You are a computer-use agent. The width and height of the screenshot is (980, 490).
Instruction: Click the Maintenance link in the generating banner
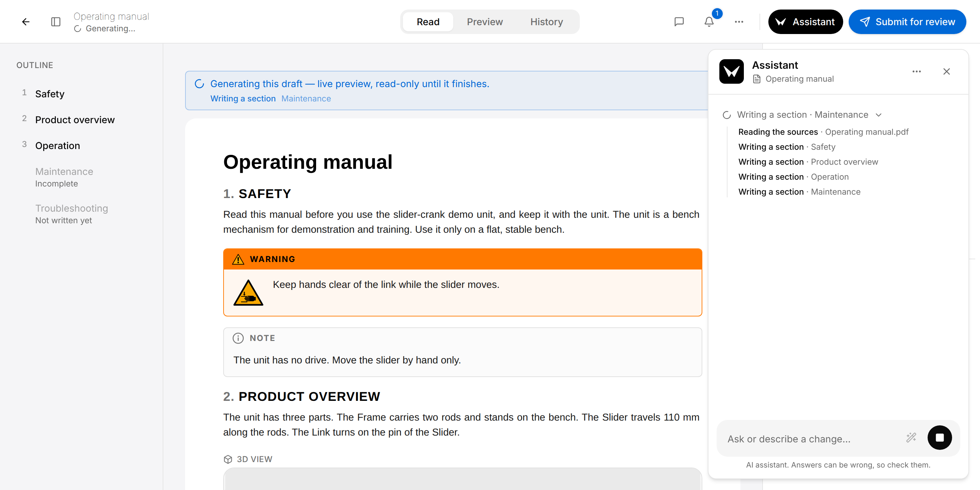[x=306, y=99]
